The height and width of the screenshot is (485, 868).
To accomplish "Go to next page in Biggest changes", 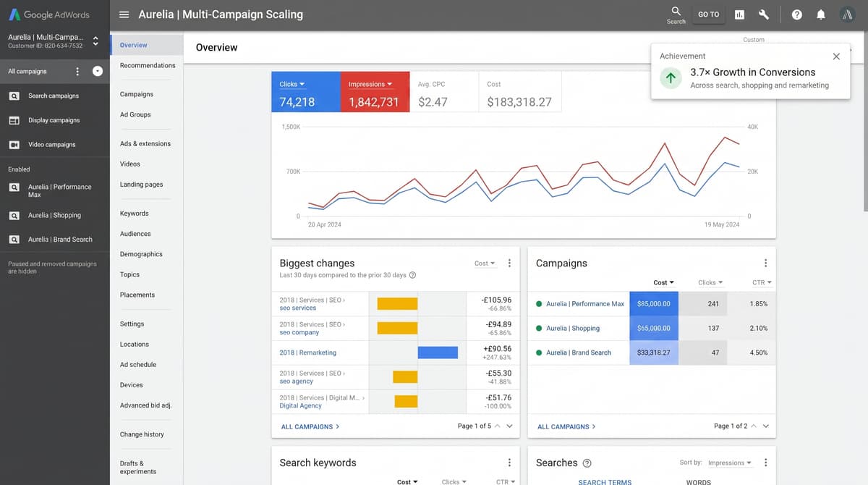I will click(509, 426).
